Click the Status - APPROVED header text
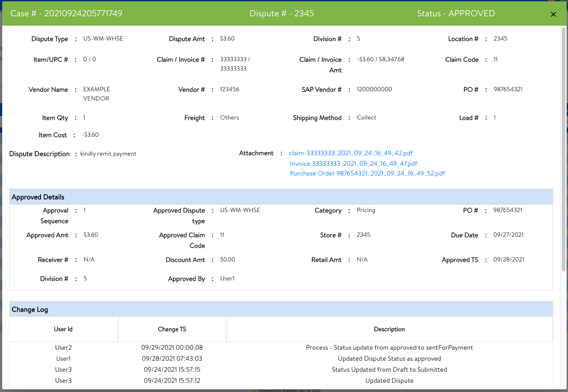The height and width of the screenshot is (392, 568). (456, 14)
